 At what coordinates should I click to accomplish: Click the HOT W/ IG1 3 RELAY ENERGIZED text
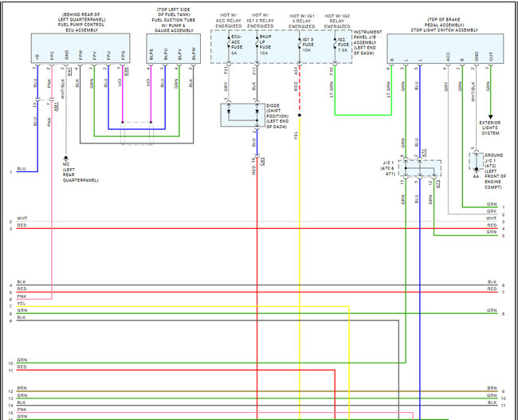(301, 22)
